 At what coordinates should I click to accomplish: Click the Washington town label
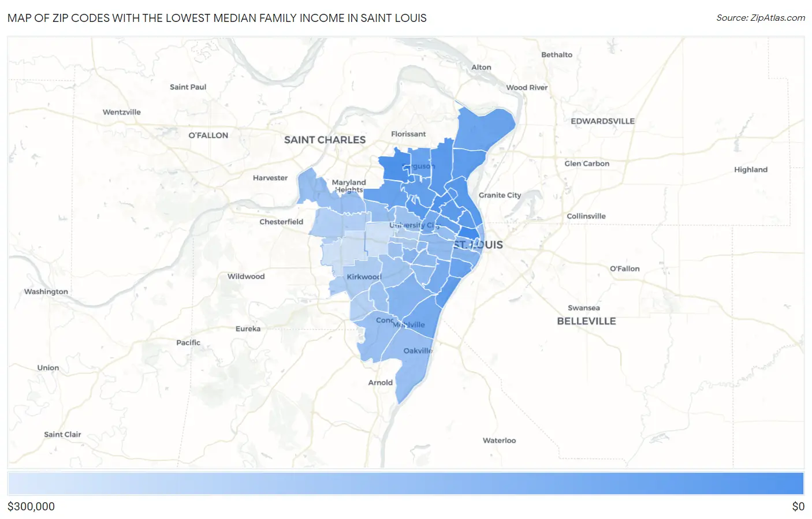click(46, 292)
